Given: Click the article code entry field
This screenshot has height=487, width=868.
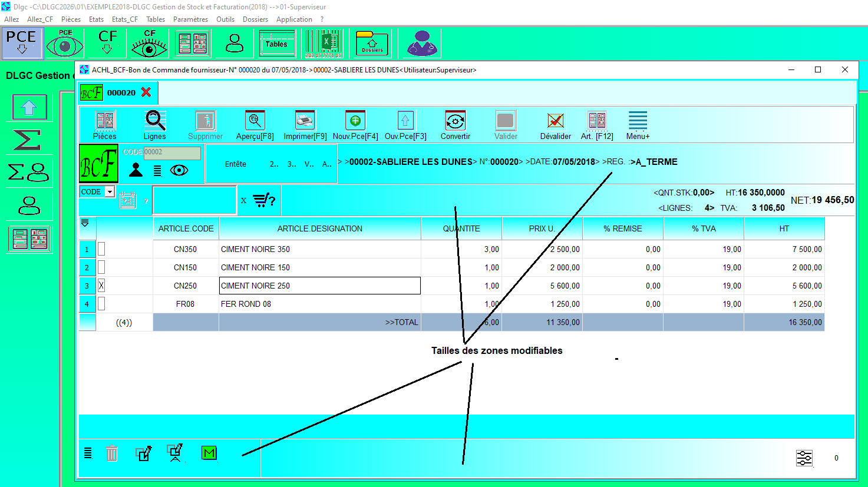Looking at the screenshot, I should [194, 200].
